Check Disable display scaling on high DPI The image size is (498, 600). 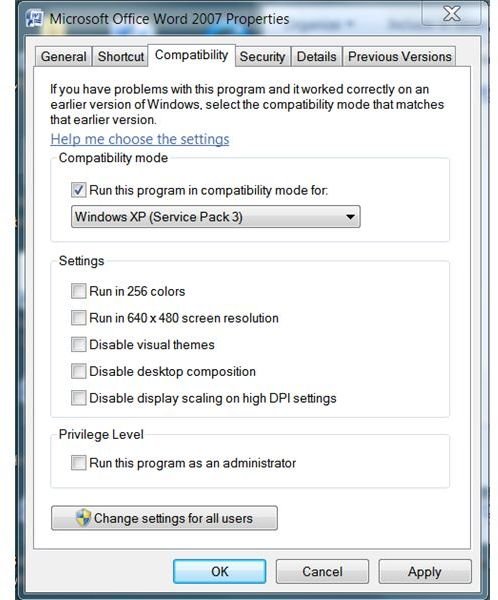tap(78, 398)
